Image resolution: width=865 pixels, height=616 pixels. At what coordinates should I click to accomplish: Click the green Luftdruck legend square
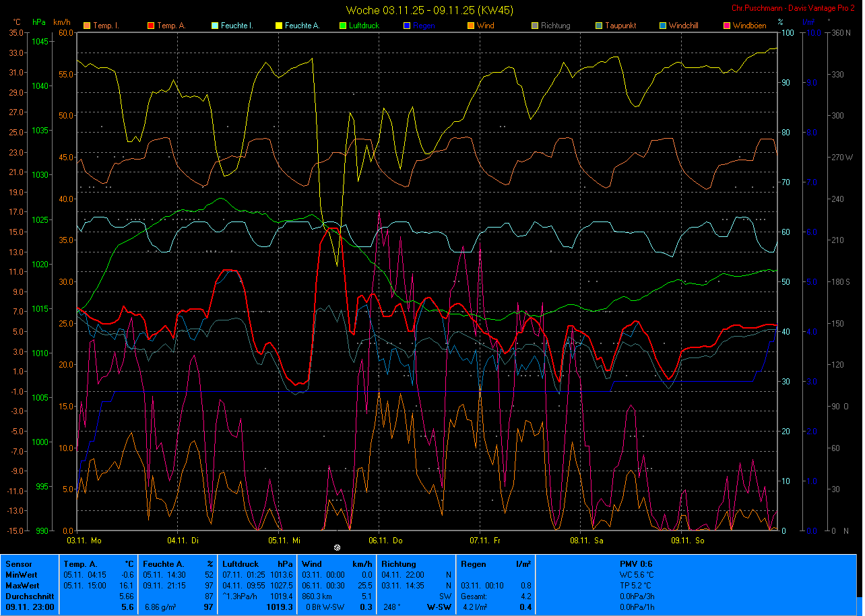pos(342,26)
